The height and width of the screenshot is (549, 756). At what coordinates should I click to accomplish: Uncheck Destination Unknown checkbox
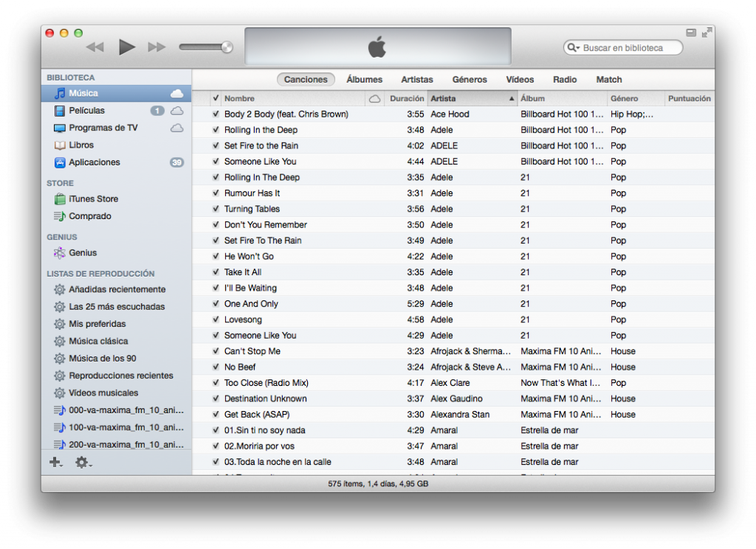pyautogui.click(x=216, y=398)
